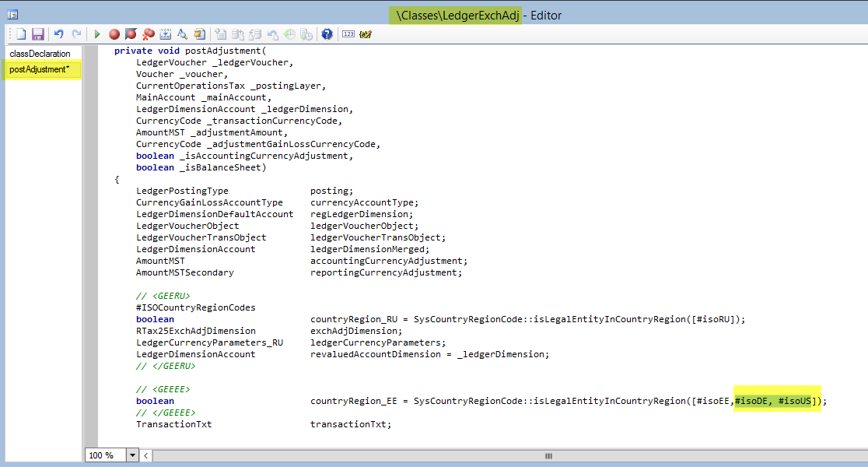Click the New document icon
The width and height of the screenshot is (868, 467).
click(x=21, y=34)
